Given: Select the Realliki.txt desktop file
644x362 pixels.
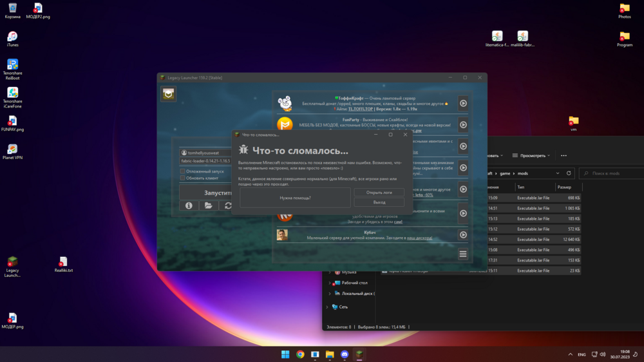Looking at the screenshot, I should click(x=63, y=264).
